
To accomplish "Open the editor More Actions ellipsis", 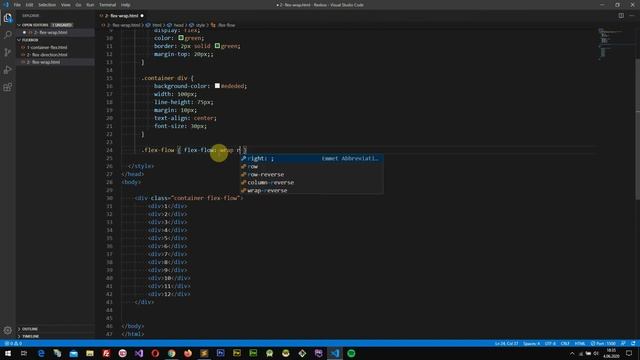I will click(x=632, y=16).
